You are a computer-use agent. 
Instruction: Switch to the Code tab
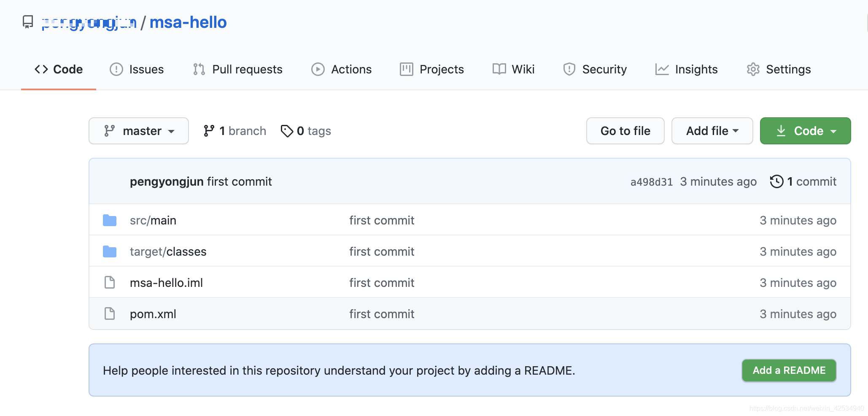59,69
